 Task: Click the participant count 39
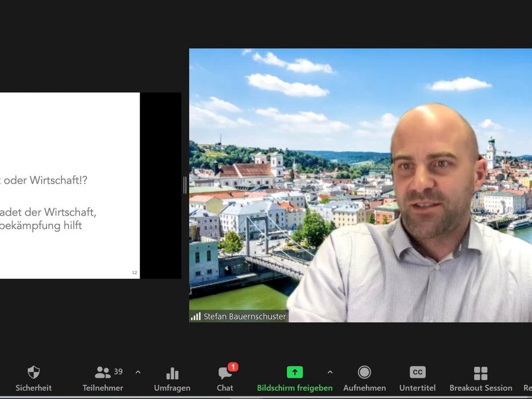pyautogui.click(x=118, y=372)
